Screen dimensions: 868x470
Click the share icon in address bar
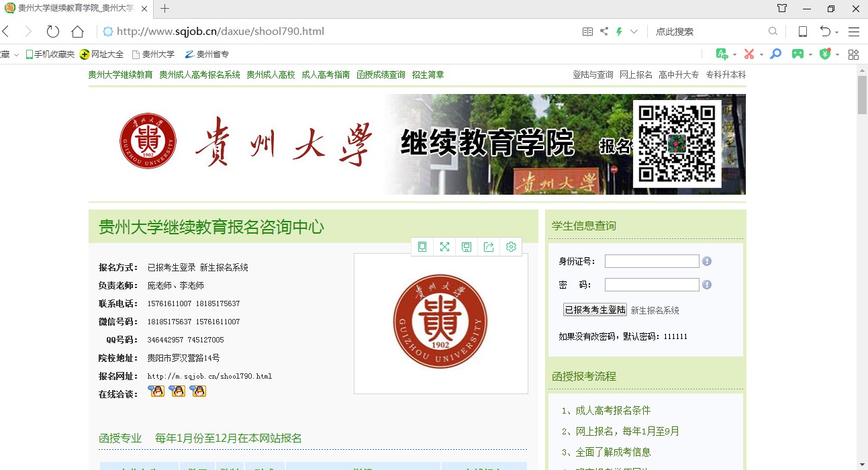tap(604, 32)
